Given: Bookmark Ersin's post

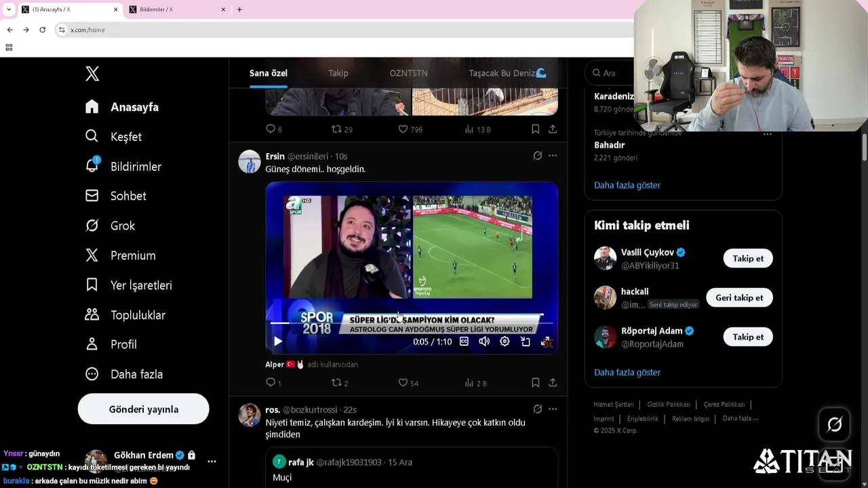Looking at the screenshot, I should coord(535,383).
